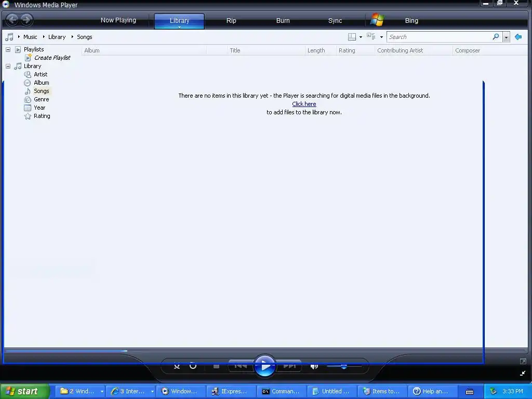
Task: Open the search options dropdown
Action: click(506, 37)
